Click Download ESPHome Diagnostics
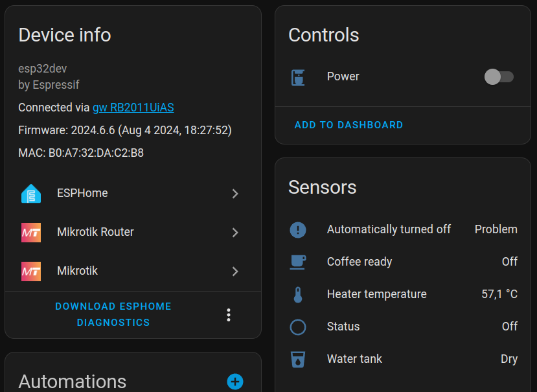The height and width of the screenshot is (392, 537). pos(113,314)
